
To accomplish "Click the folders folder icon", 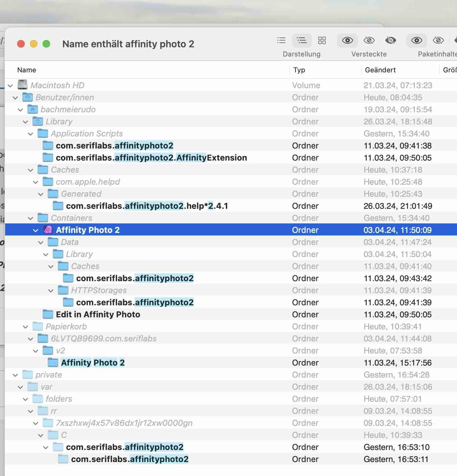I will click(38, 399).
